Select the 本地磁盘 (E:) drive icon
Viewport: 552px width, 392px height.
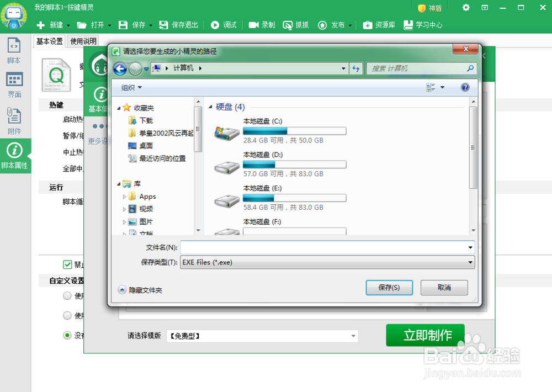pyautogui.click(x=227, y=200)
